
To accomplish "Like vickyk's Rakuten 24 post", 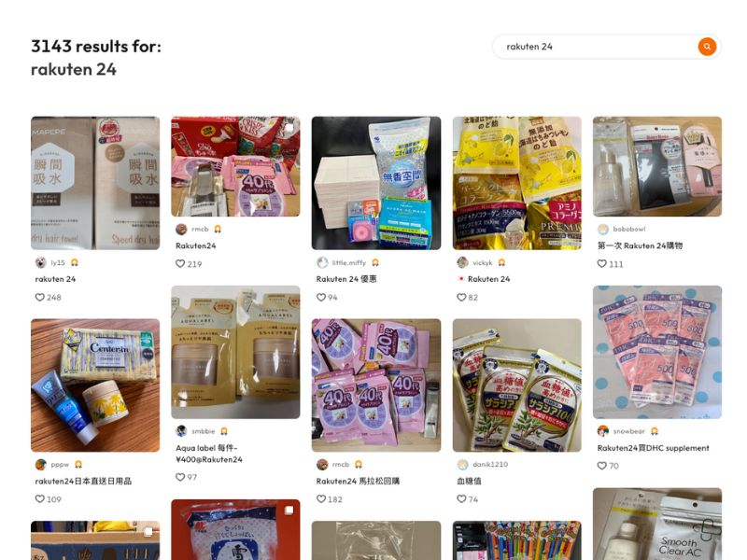I will tap(461, 297).
